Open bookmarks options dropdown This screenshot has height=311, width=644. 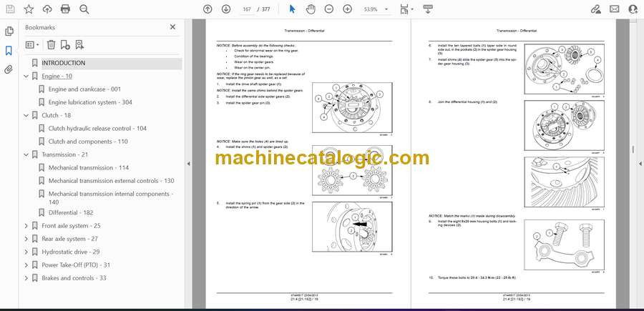click(x=32, y=45)
